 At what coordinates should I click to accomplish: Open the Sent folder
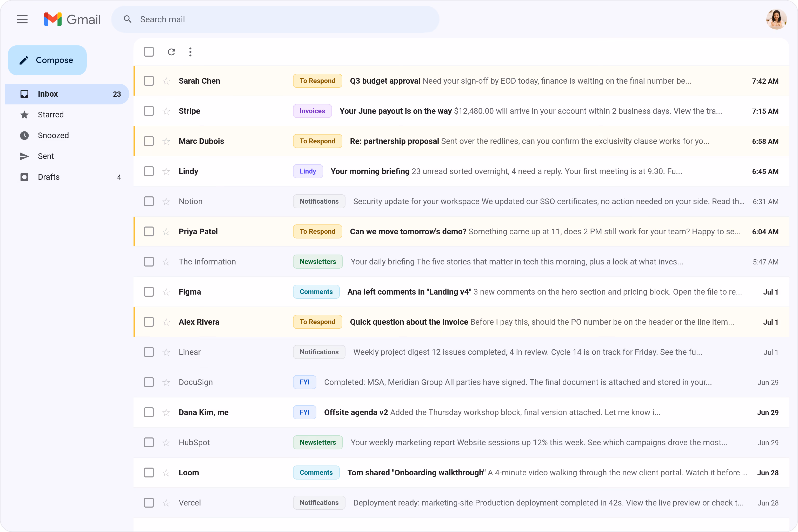pos(67,156)
